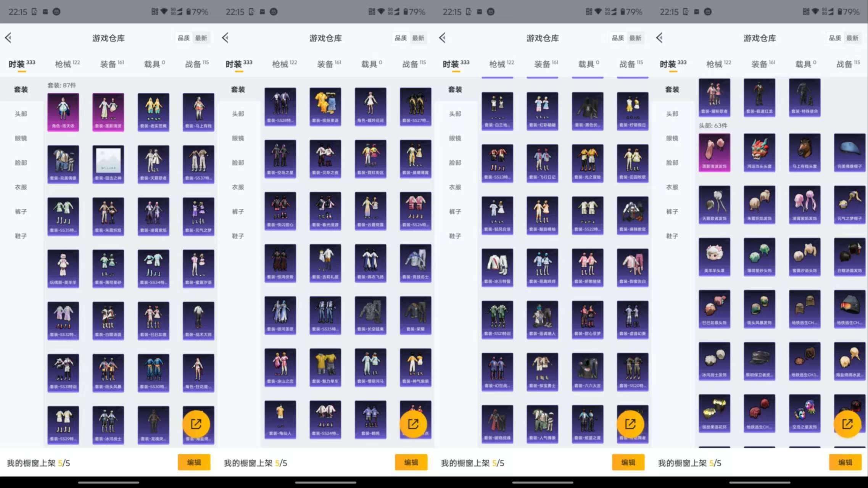
Task: Tap the back arrow to exit 游戏仓库
Action: pyautogui.click(x=8, y=38)
